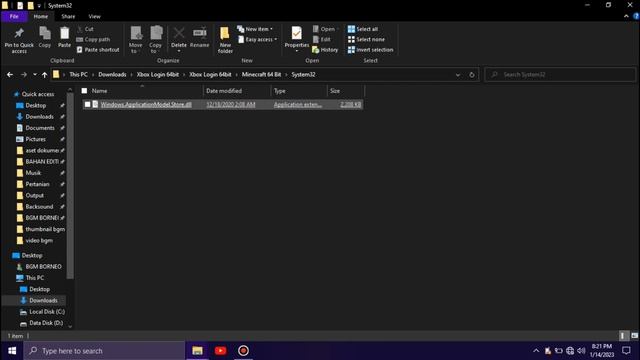Toggle the select-all items checkbox
The width and height of the screenshot is (640, 360).
[84, 91]
